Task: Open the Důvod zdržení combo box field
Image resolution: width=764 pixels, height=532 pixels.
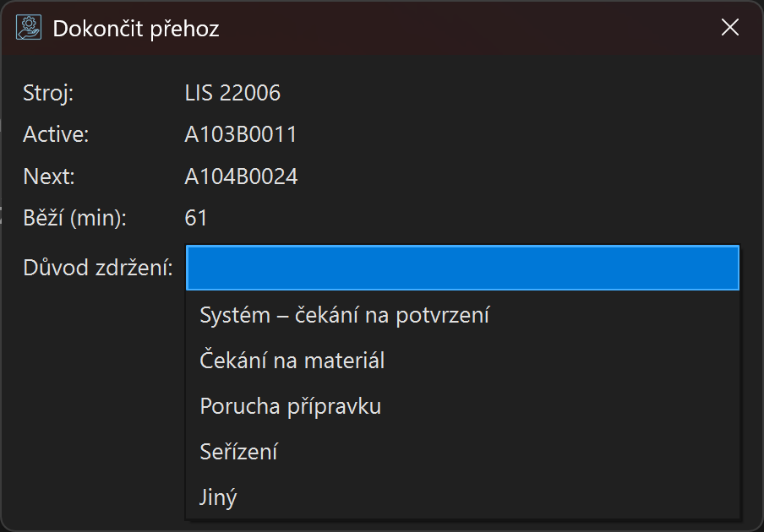Action: click(x=462, y=268)
